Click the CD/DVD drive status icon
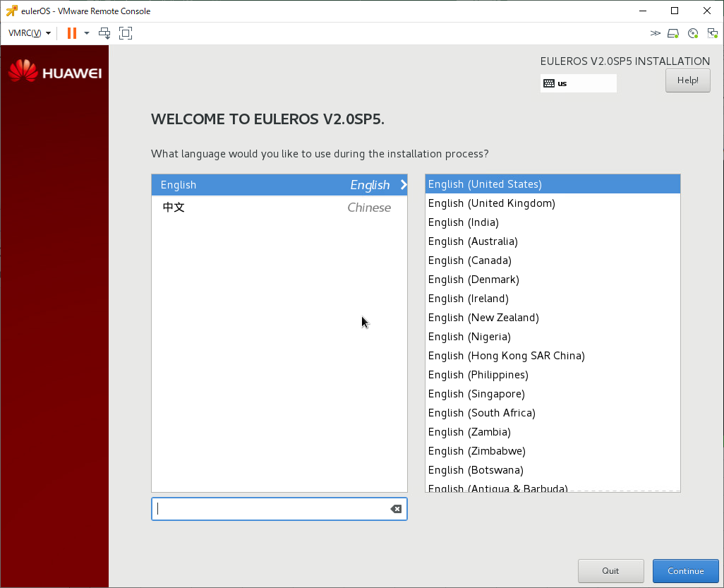724x588 pixels. (x=692, y=32)
